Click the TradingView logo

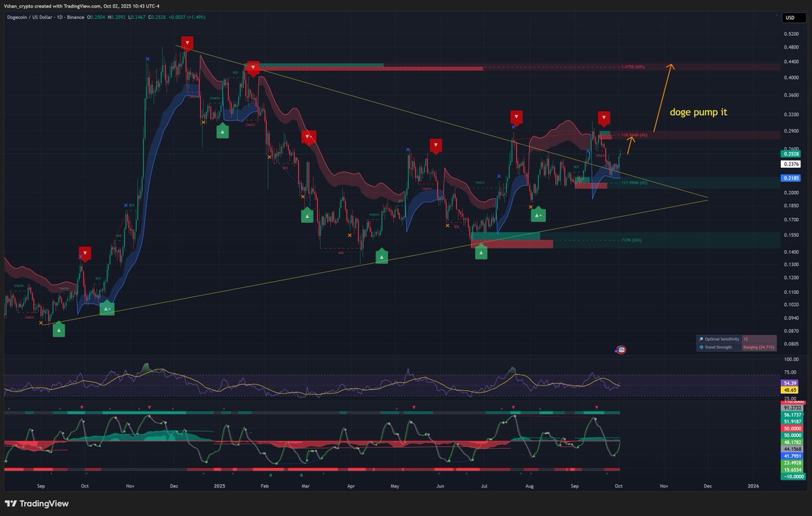[x=37, y=503]
